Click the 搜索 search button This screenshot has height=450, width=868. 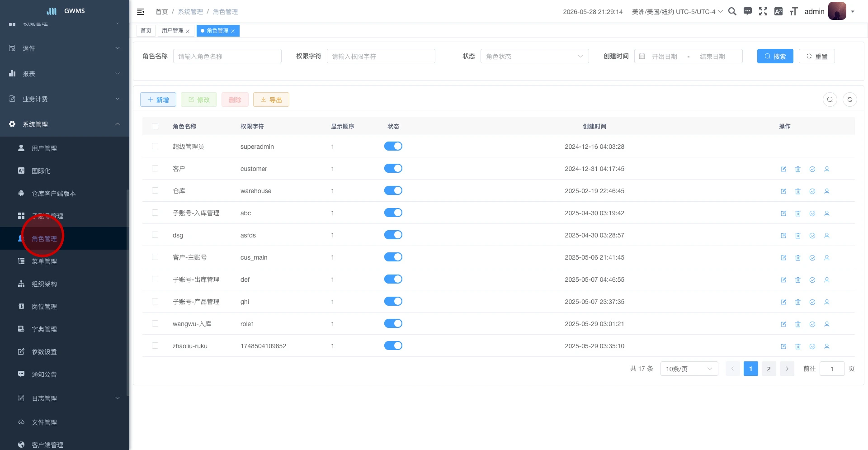(x=775, y=56)
